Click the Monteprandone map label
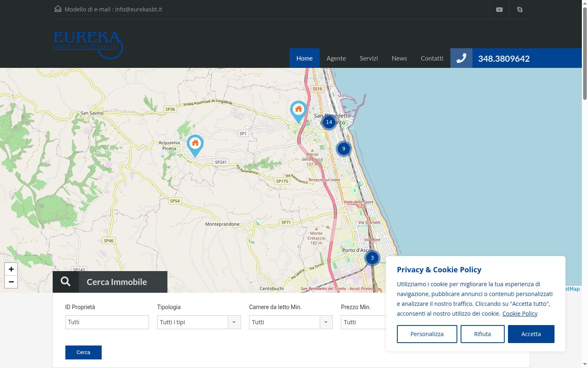 (x=222, y=224)
